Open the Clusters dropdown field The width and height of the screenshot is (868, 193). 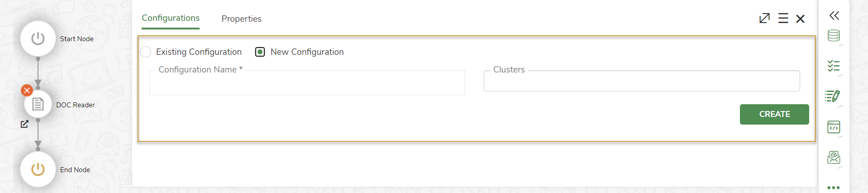pos(641,82)
